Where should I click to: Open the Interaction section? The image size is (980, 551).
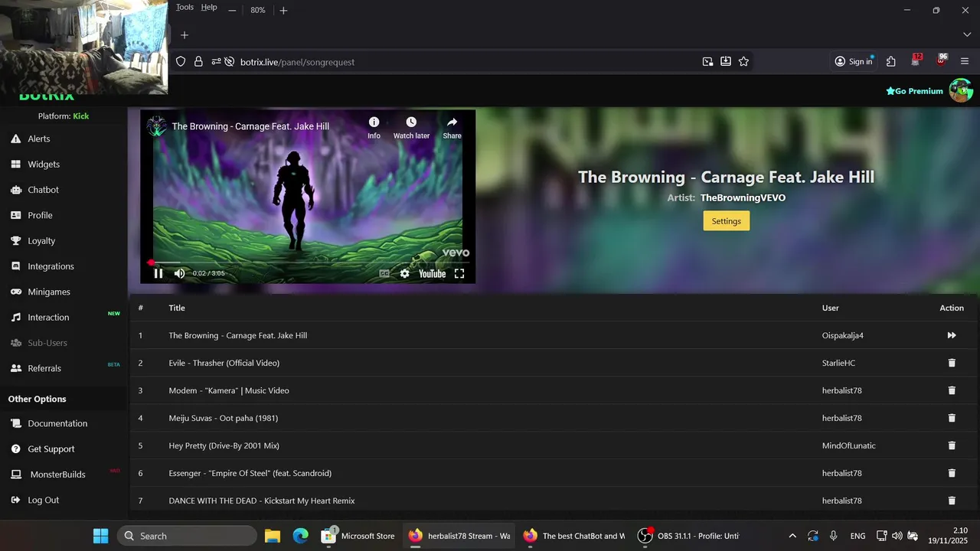tap(48, 317)
